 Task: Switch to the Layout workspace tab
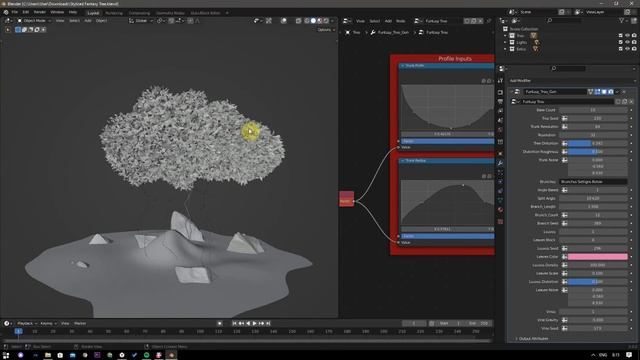(x=93, y=13)
